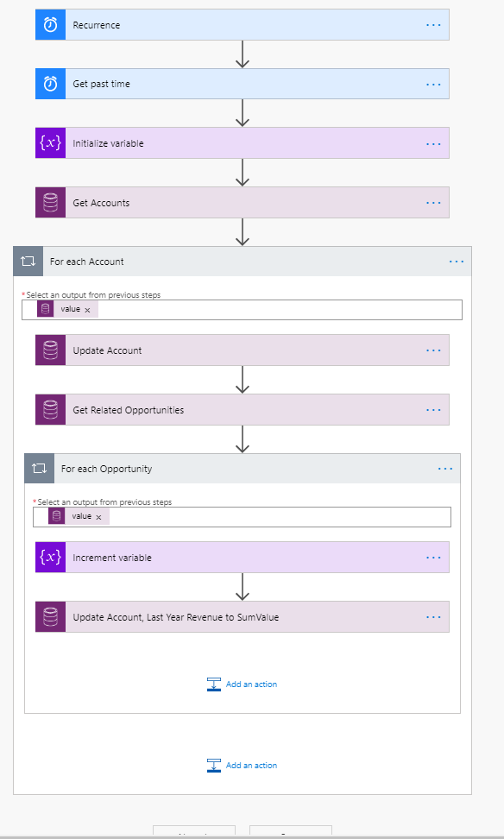Click the Get Accounts database icon
The width and height of the screenshot is (504, 839).
50,203
